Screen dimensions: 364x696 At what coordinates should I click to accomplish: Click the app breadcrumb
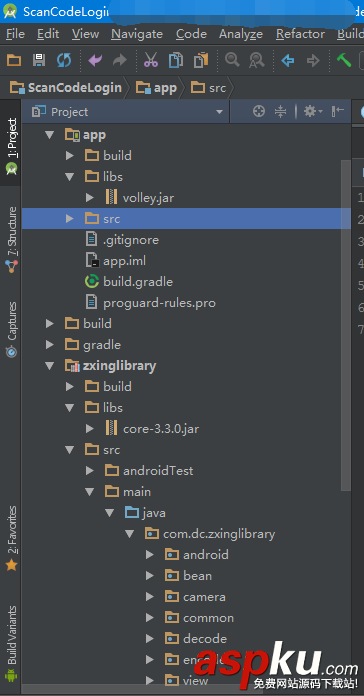(156, 88)
